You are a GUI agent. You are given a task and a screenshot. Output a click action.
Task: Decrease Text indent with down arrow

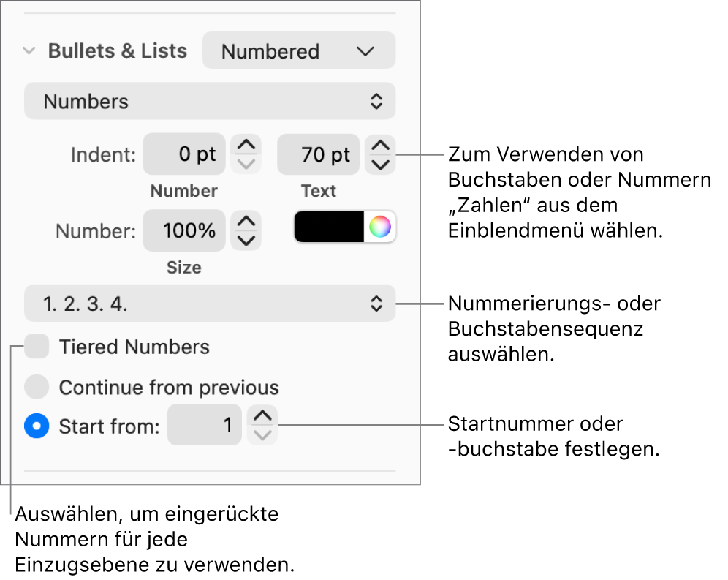pos(381,163)
